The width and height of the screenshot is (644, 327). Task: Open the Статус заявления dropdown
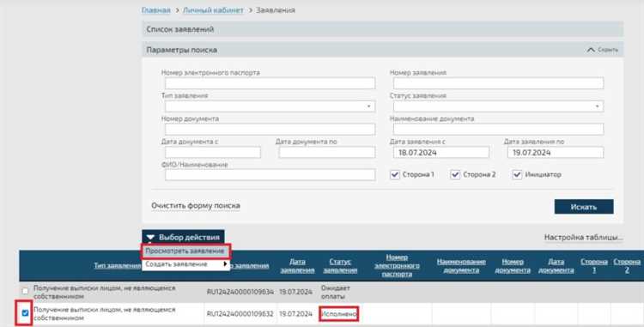pyautogui.click(x=498, y=106)
